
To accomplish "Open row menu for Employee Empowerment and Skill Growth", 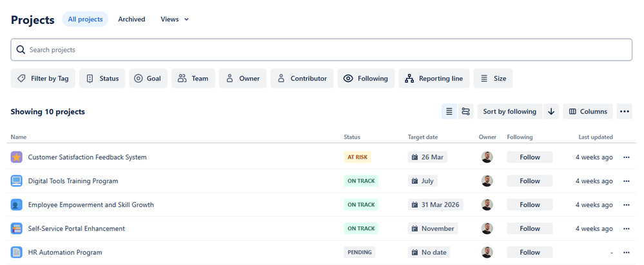I will 627,204.
